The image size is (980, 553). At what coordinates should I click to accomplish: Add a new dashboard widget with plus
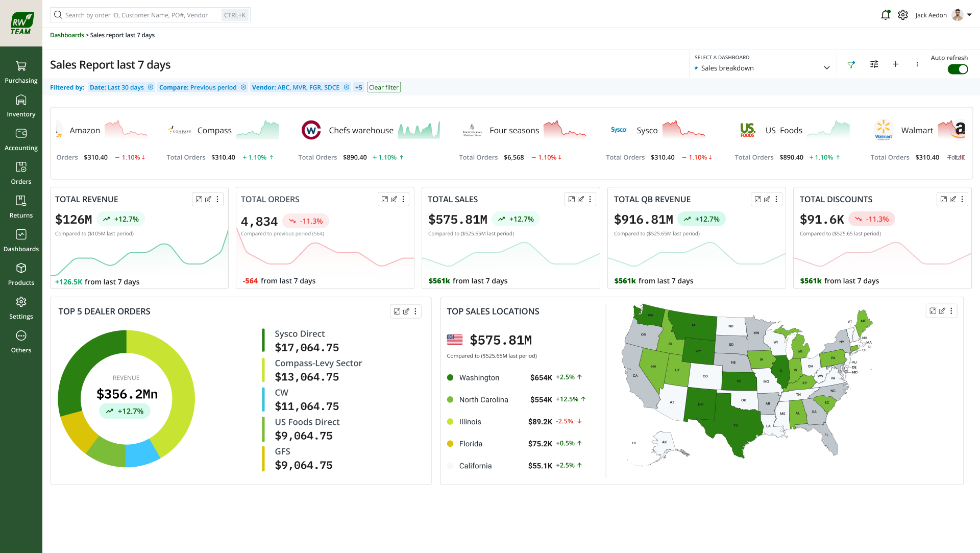click(895, 64)
